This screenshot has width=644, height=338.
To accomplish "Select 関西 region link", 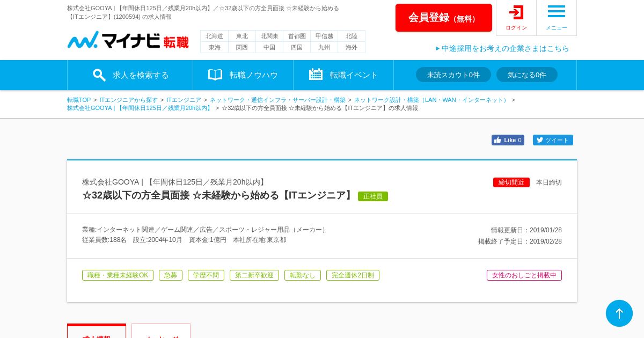I will click(242, 47).
